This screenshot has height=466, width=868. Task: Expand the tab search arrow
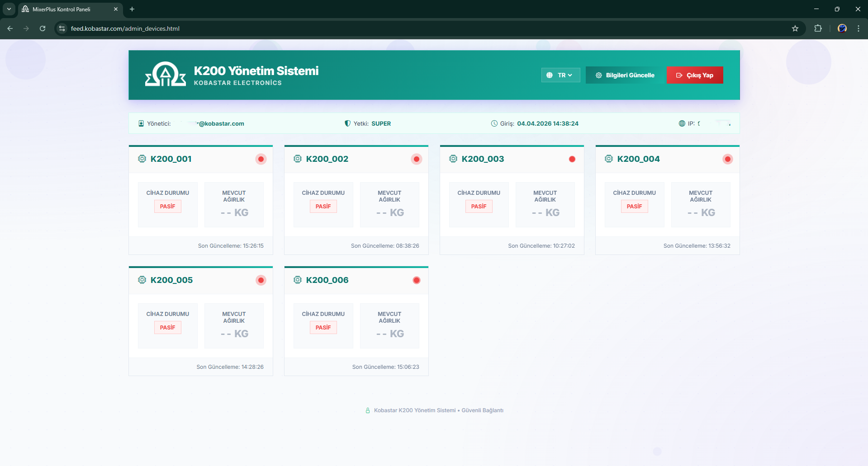9,9
